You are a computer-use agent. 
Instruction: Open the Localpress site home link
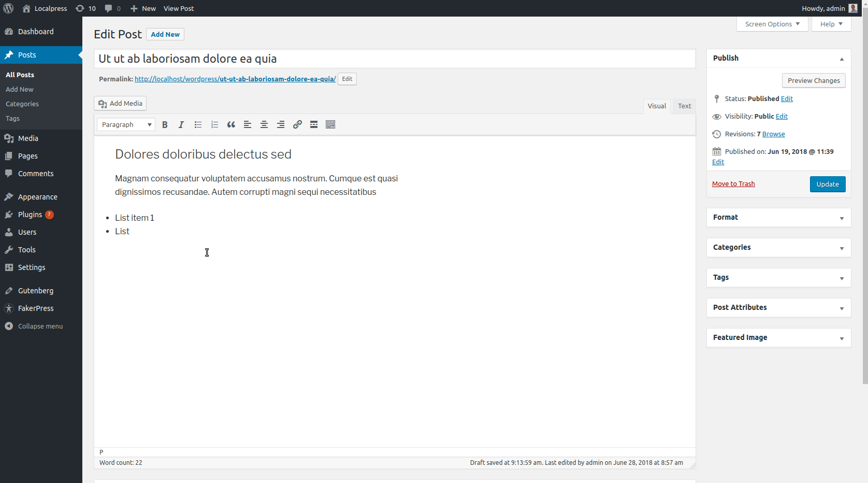click(x=45, y=8)
